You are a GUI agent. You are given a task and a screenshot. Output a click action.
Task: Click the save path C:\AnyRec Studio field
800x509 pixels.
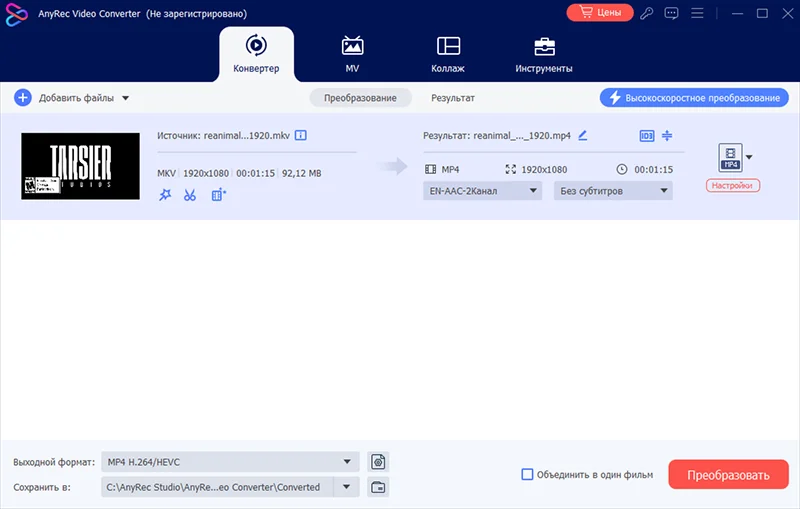tap(218, 487)
